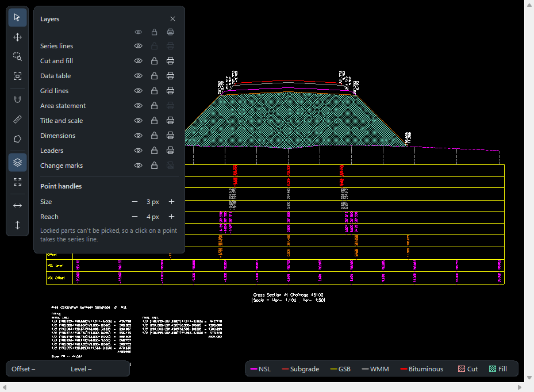Toggle lock on Title and scale layer
Screen dimensions: 534x392
(154, 121)
